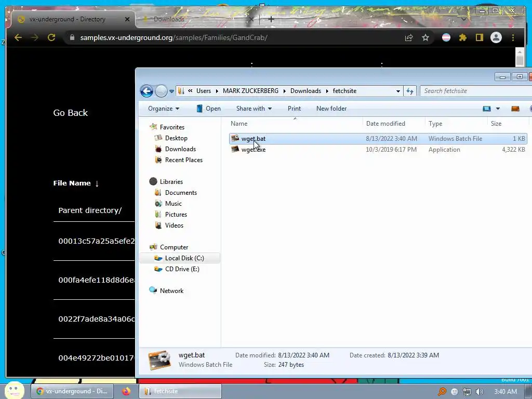Open Parent directory/ link

tap(90, 210)
